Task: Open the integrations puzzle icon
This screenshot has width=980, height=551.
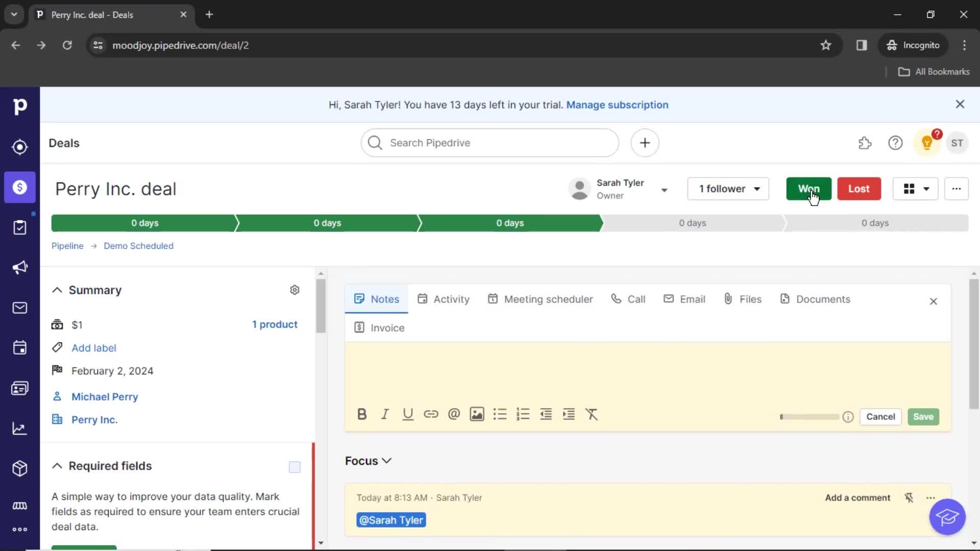Action: point(865,143)
